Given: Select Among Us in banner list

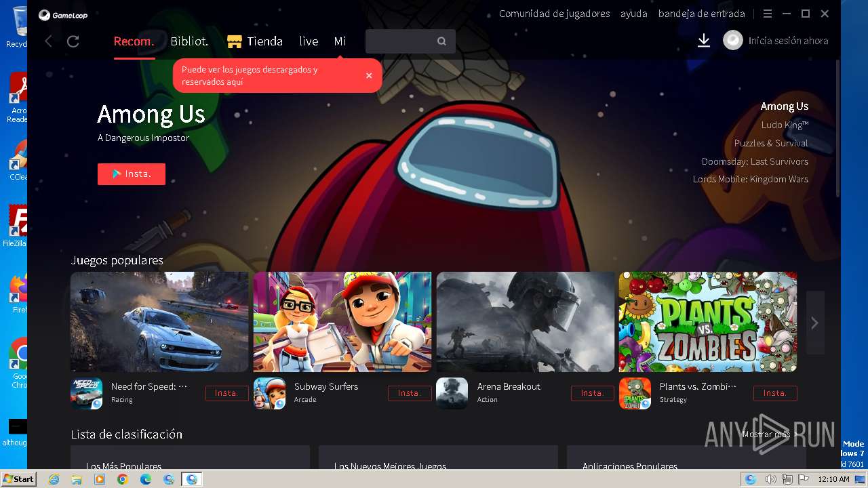Looking at the screenshot, I should (x=785, y=106).
